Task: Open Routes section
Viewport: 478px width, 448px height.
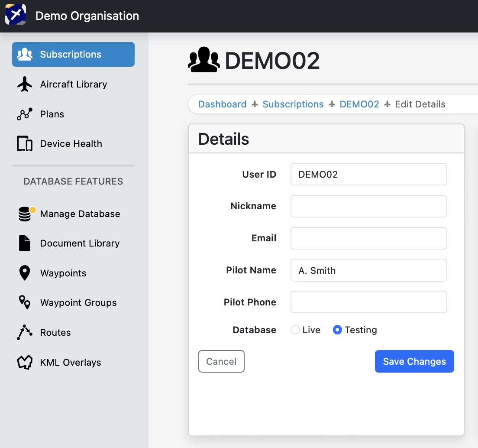Action: (x=73, y=332)
